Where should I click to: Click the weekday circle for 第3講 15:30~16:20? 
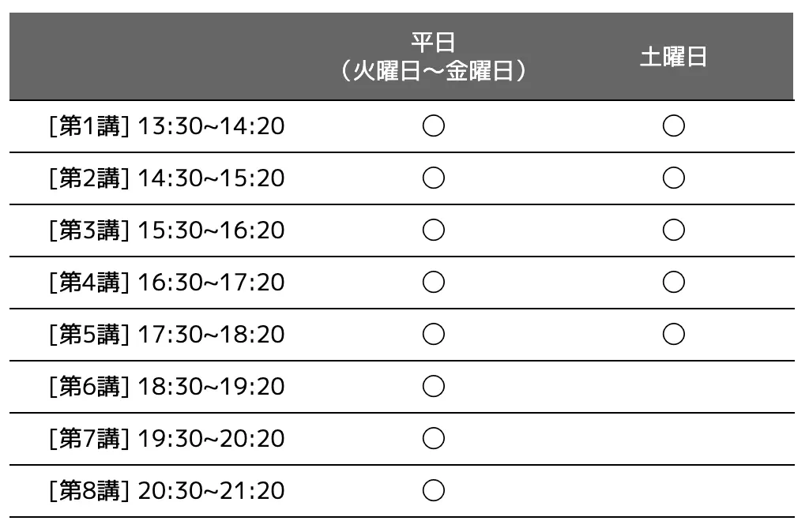[434, 230]
